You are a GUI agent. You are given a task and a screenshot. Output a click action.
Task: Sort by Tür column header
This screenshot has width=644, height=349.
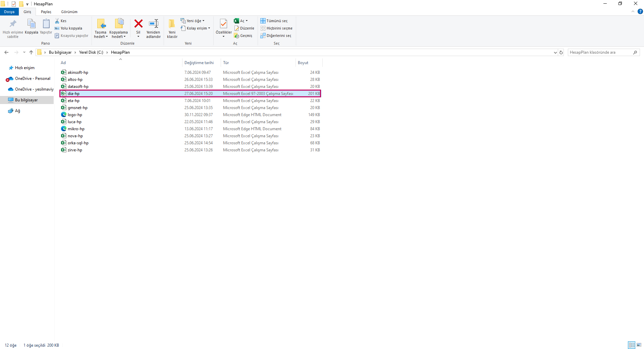click(258, 63)
